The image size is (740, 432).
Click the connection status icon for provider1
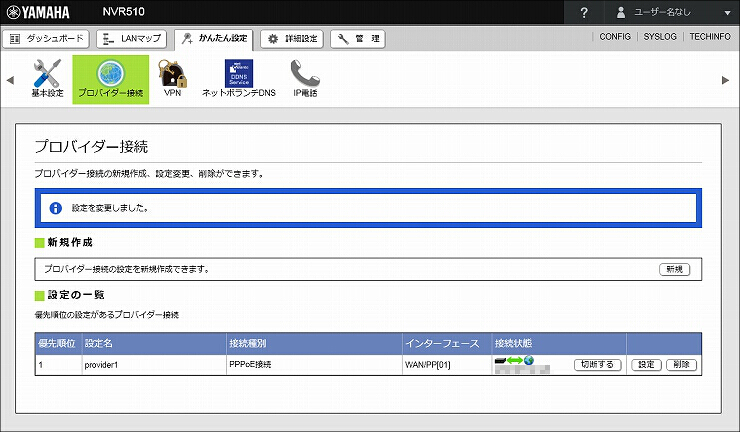click(514, 361)
